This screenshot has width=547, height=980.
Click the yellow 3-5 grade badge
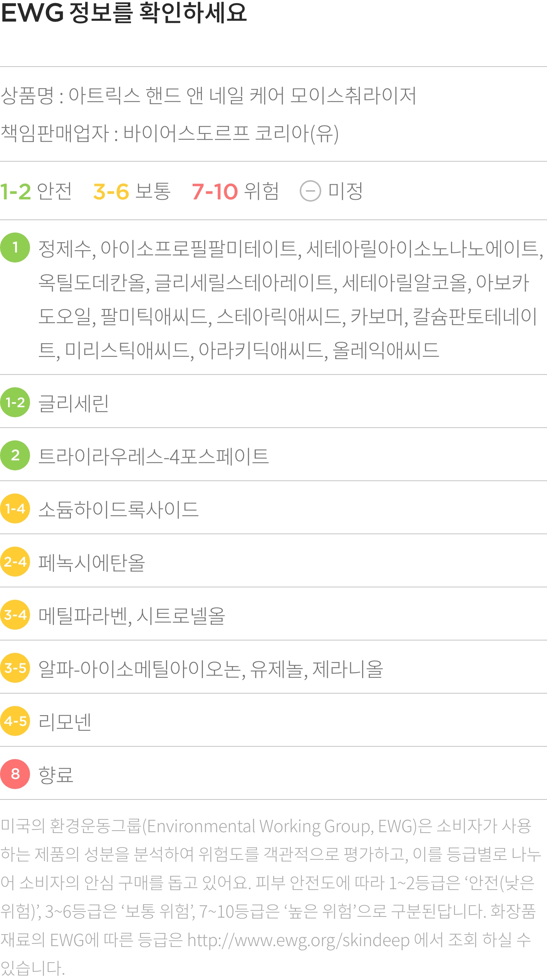[15, 668]
